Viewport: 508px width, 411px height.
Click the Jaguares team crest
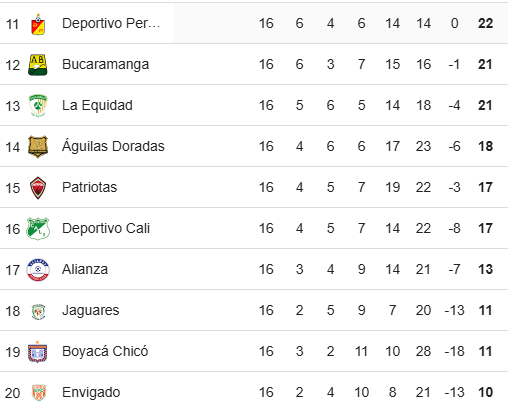click(38, 311)
